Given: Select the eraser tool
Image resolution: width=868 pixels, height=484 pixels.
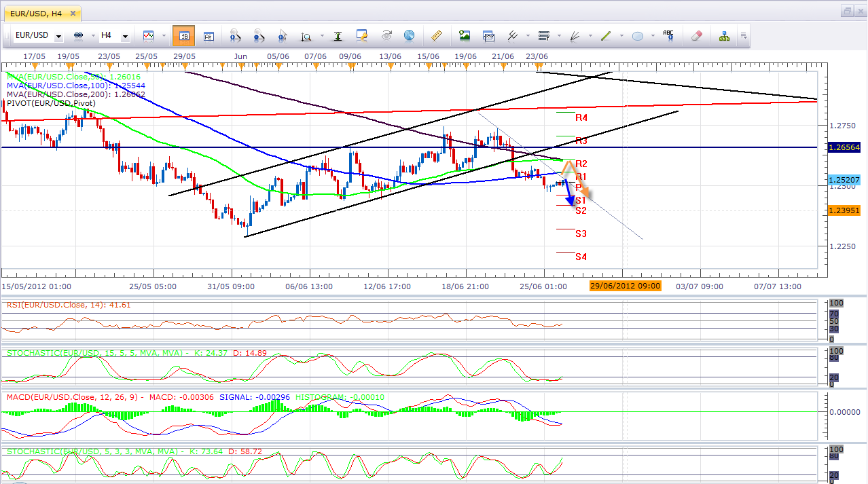Looking at the screenshot, I should 696,35.
